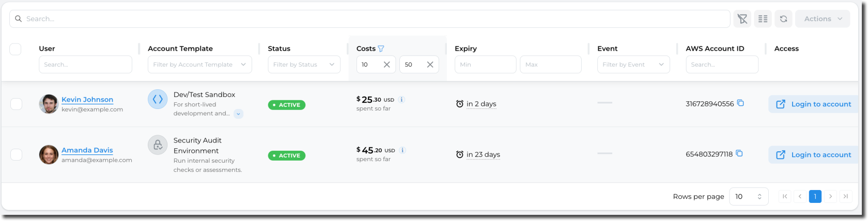Viewport: 868px width, 221px height.
Task: Expand the Dev/Test Sandbox description
Action: coord(238,114)
